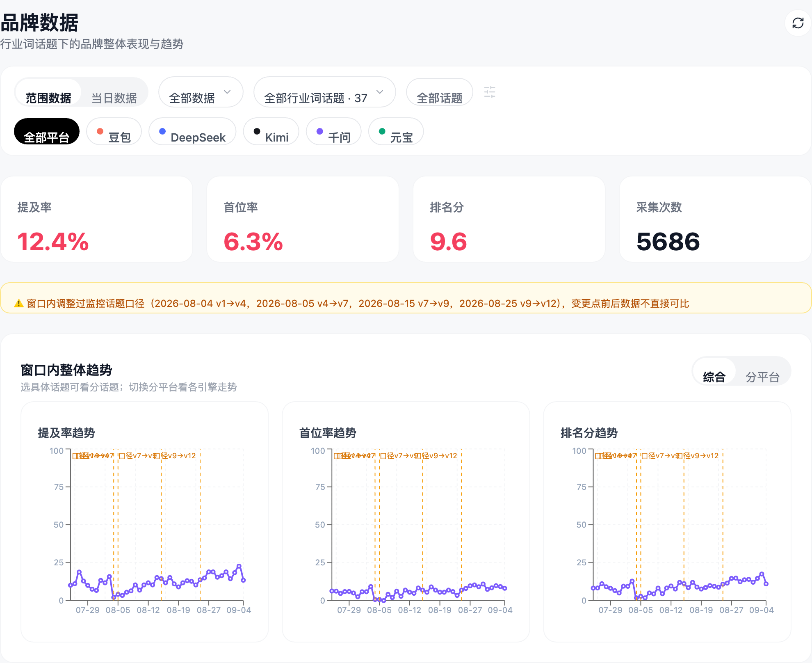The image size is (812, 663).
Task: Click the blue dot beside DeepSeek
Action: click(162, 131)
